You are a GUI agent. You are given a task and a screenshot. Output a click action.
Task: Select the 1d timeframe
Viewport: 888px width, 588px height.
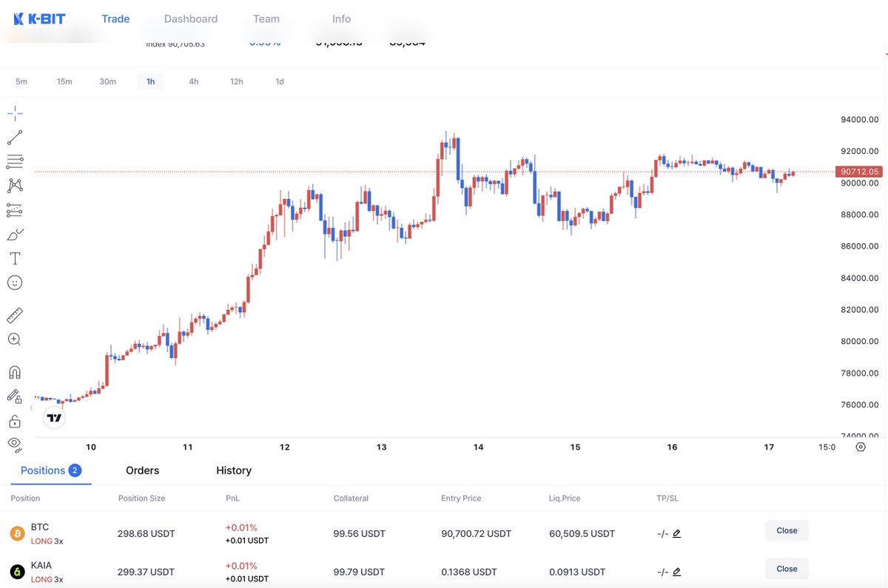(x=280, y=81)
